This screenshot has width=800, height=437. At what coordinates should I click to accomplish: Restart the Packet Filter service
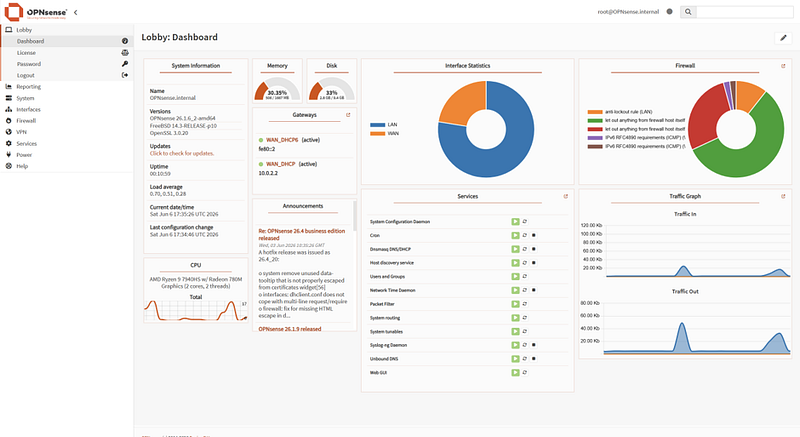point(524,304)
